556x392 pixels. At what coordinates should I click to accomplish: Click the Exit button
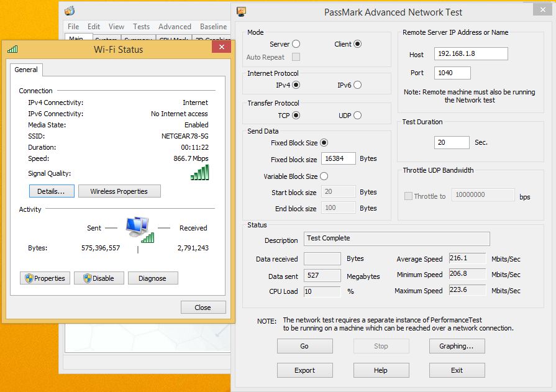point(457,370)
